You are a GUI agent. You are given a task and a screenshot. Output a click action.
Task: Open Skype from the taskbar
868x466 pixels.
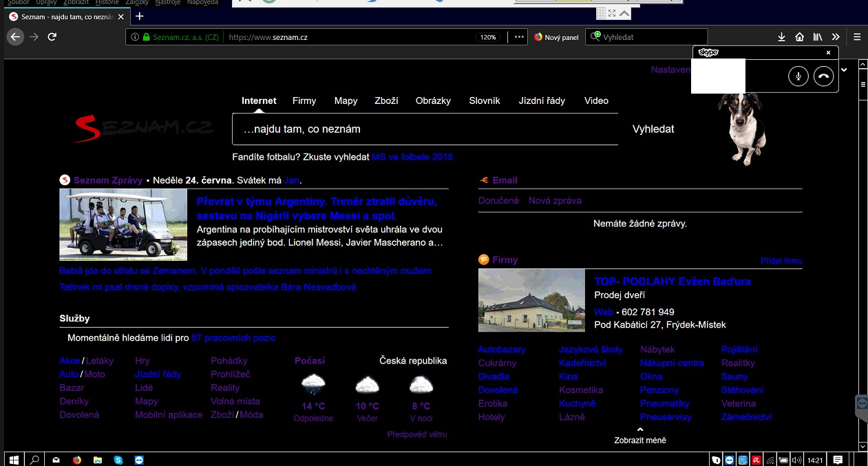(118, 459)
